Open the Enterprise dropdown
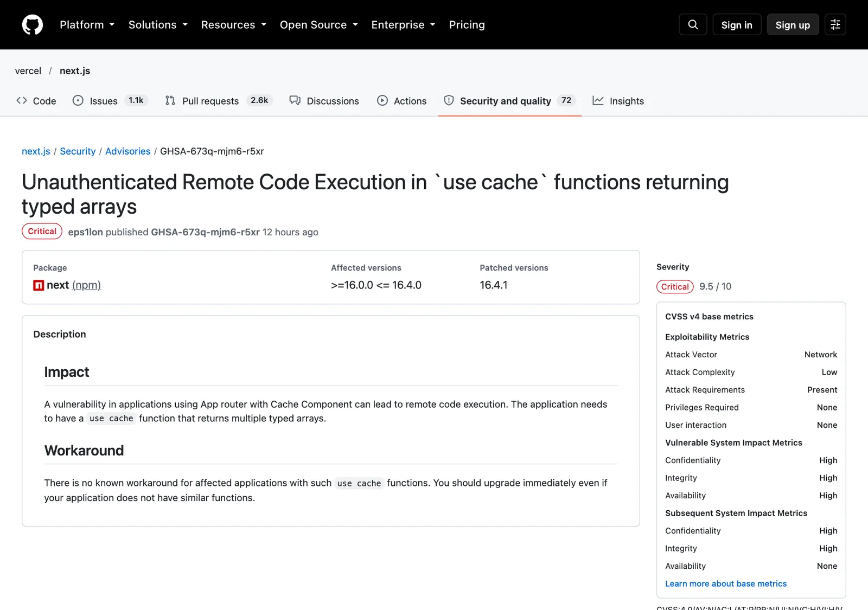868x610 pixels. pos(404,25)
